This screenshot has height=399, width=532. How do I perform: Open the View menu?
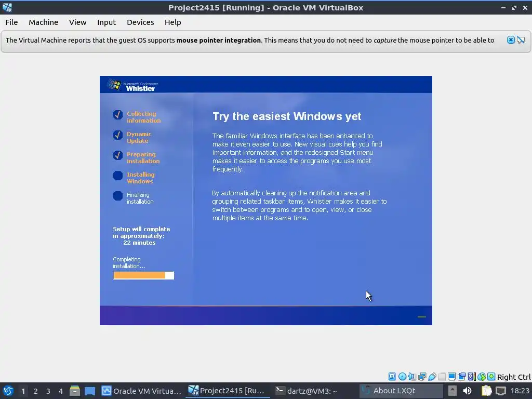pos(78,22)
